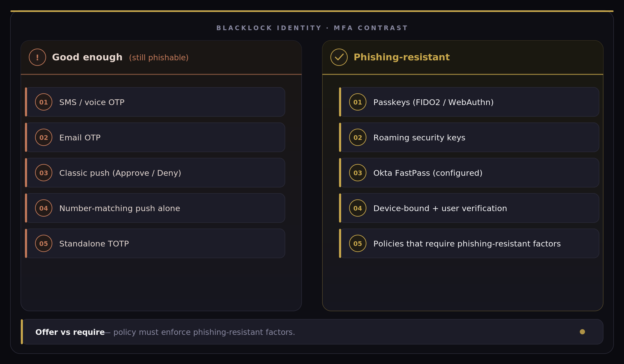
Task: Select the Classic push (Approve / Deny) item
Action: [x=155, y=173]
